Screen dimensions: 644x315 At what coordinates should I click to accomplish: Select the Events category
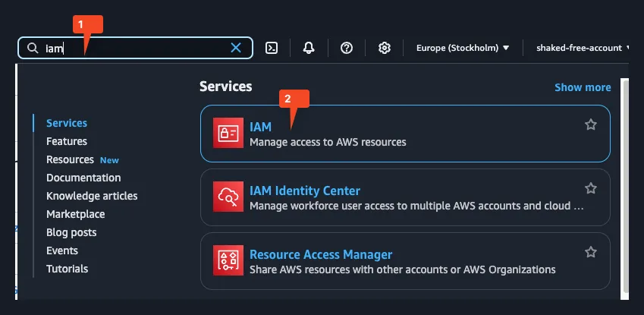[x=62, y=250]
